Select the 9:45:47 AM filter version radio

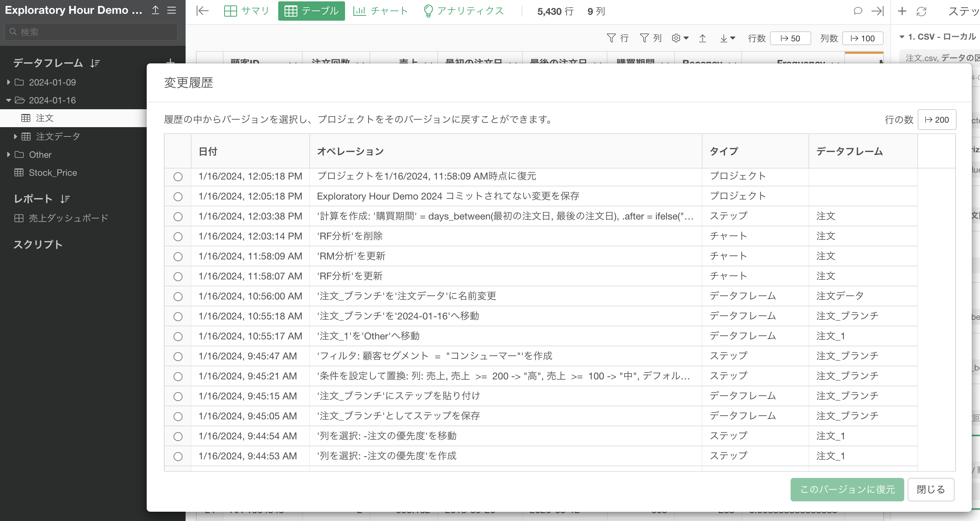(178, 357)
